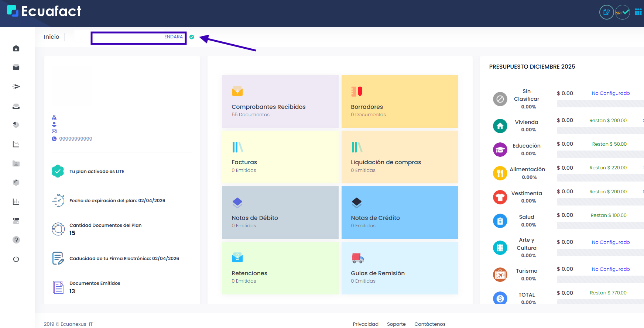Click the Soporte footer link
This screenshot has height=328, width=644.
click(x=396, y=324)
